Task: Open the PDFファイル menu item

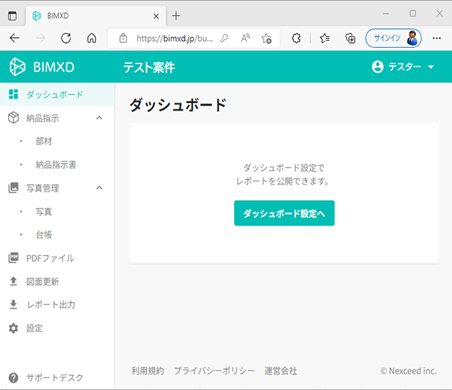Action: [x=50, y=258]
